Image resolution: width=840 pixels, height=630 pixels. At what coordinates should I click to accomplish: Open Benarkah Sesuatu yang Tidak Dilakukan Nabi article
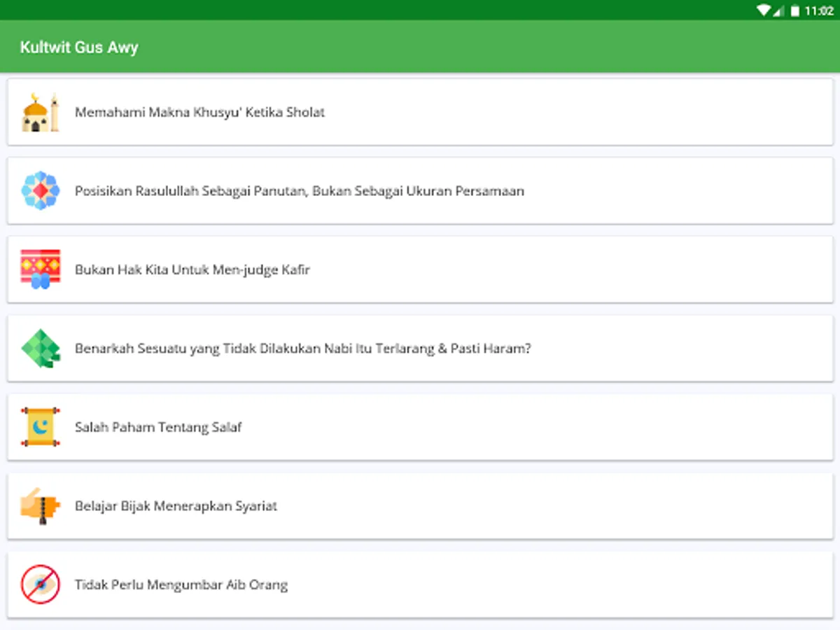pyautogui.click(x=420, y=348)
